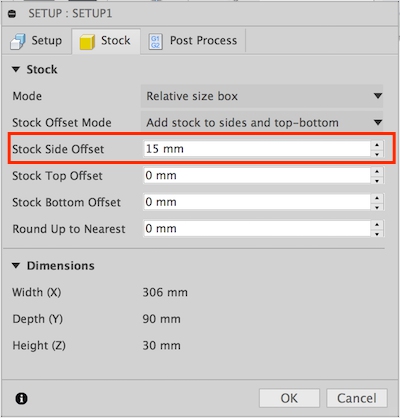
Task: Open the Mode dropdown showing Relative size box
Action: pyautogui.click(x=262, y=96)
